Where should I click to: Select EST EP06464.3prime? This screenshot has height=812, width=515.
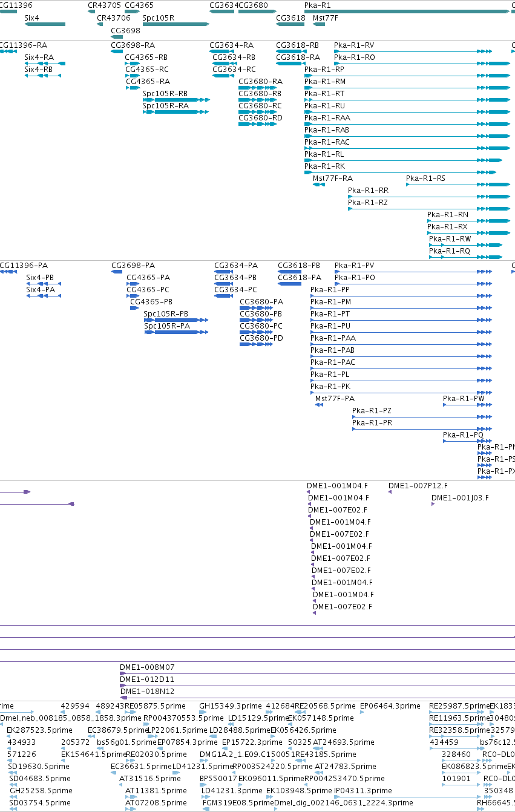(x=390, y=706)
